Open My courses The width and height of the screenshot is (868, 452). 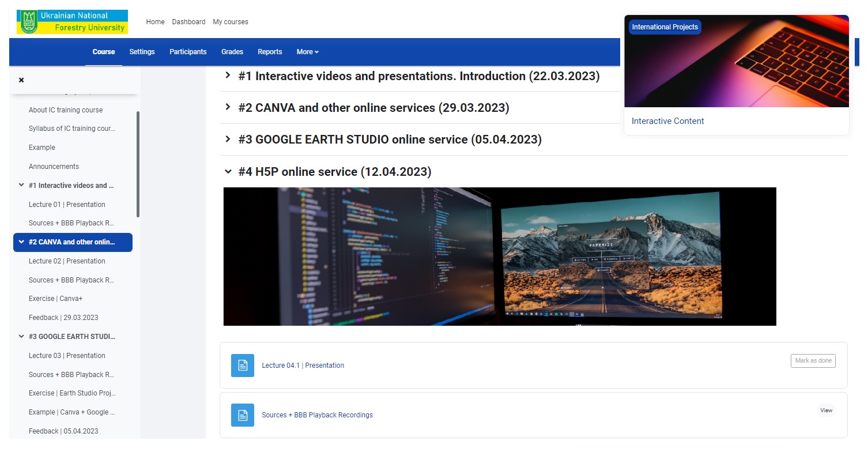pyautogui.click(x=231, y=22)
